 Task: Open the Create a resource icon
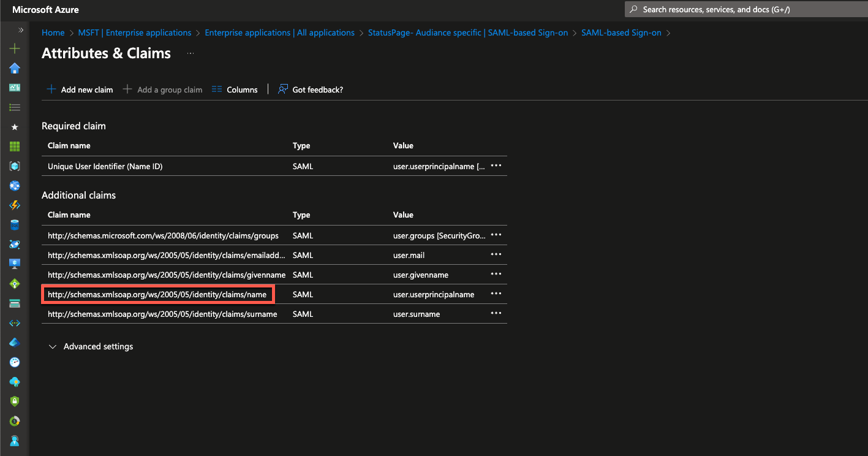15,48
